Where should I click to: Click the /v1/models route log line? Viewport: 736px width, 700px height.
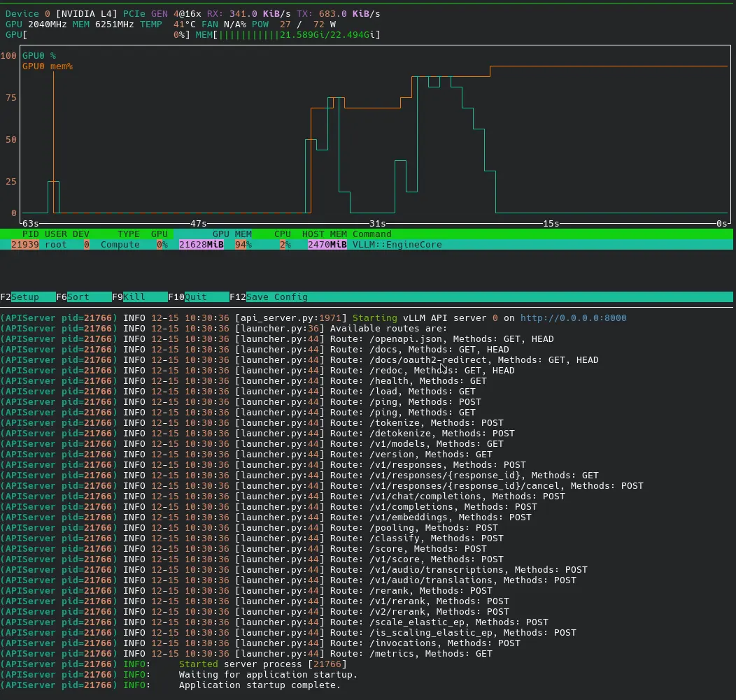click(x=252, y=444)
